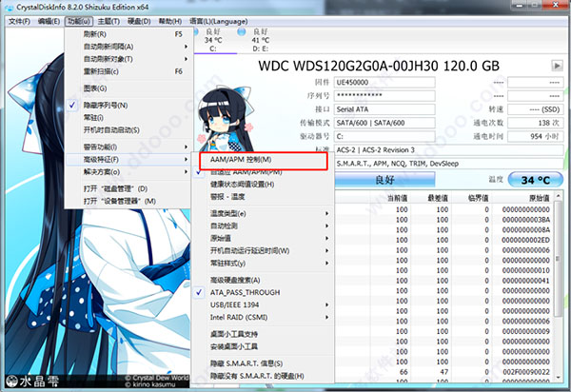Image resolution: width=571 pixels, height=392 pixels.
Task: Click transfer mode field SATA/600 | SATA/600
Action: tap(384, 123)
